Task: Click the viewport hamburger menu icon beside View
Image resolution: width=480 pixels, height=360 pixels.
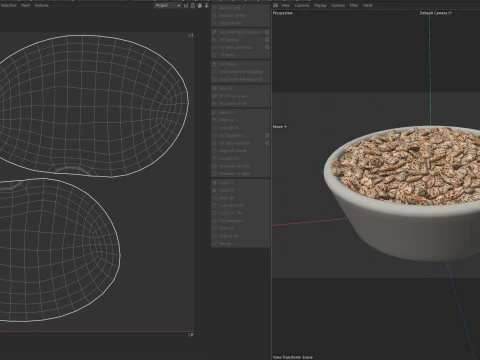Action: (x=276, y=5)
